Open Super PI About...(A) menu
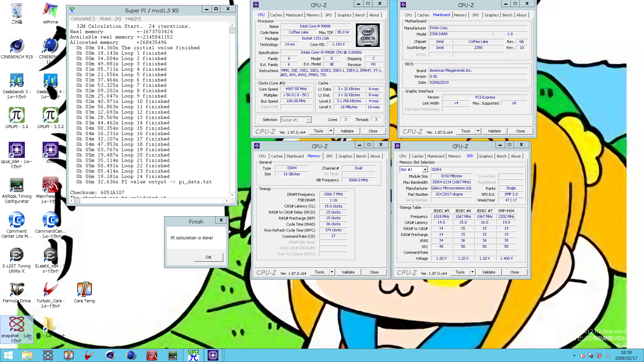The width and height of the screenshot is (644, 362). tap(110, 19)
